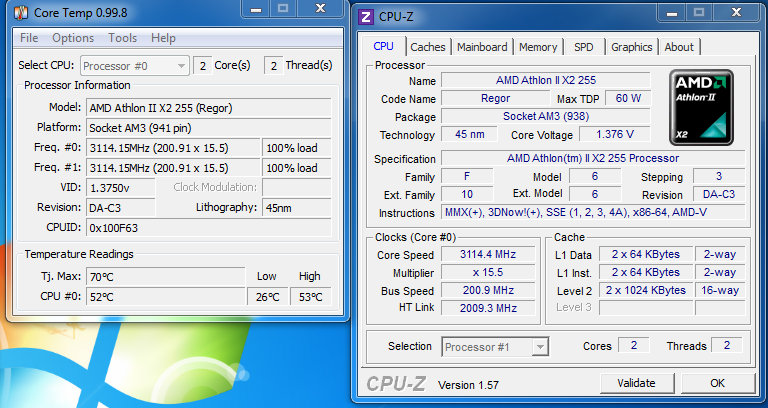
Task: Click the Threads value 2 in CPU-Z
Action: [x=726, y=345]
